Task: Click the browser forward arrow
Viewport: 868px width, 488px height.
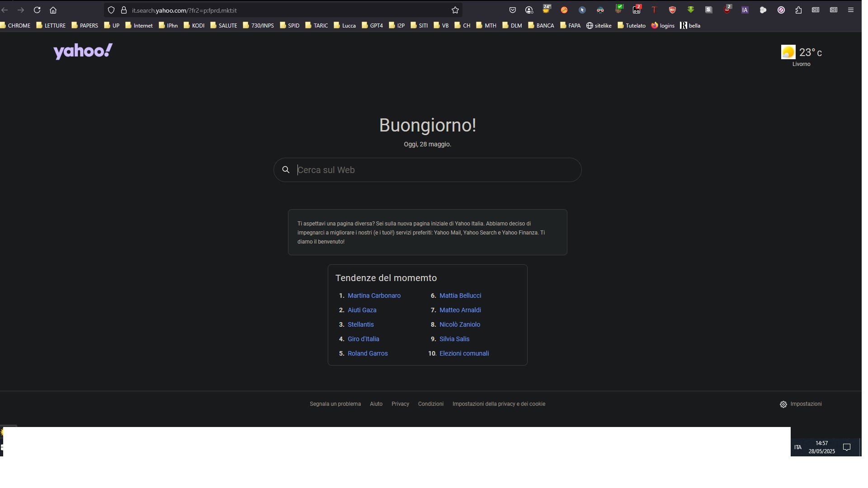Action: click(x=21, y=10)
